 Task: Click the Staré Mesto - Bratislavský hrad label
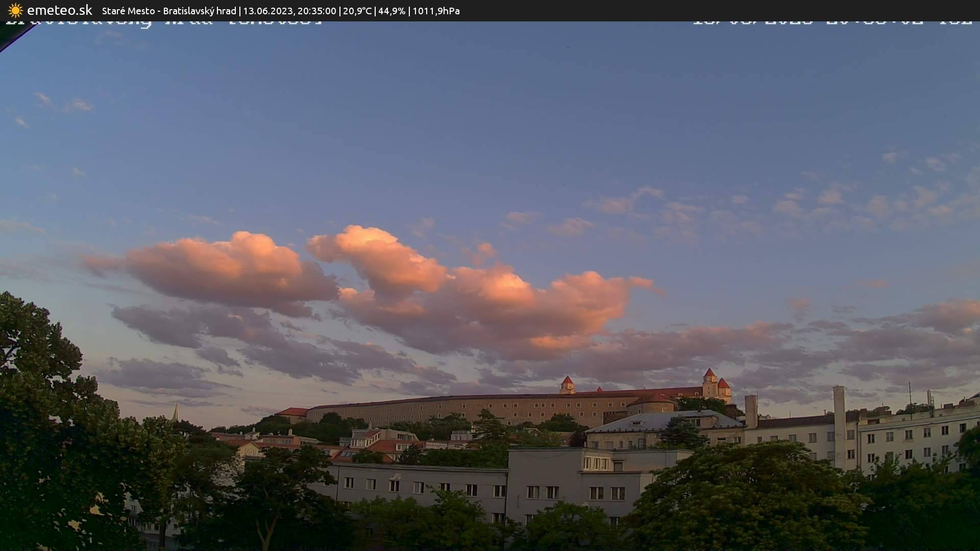click(169, 11)
